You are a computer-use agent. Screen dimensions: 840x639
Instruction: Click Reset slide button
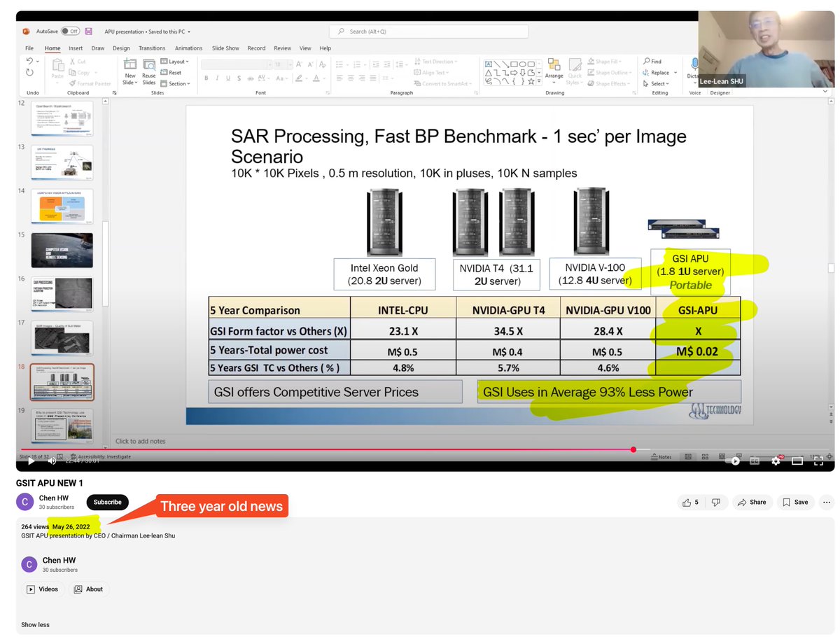(171, 73)
